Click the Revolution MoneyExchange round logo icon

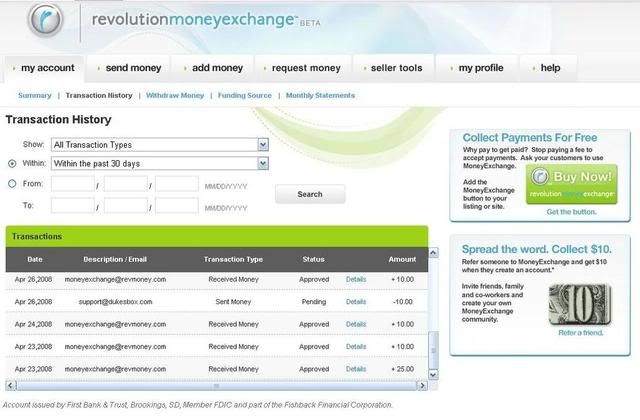pyautogui.click(x=45, y=20)
